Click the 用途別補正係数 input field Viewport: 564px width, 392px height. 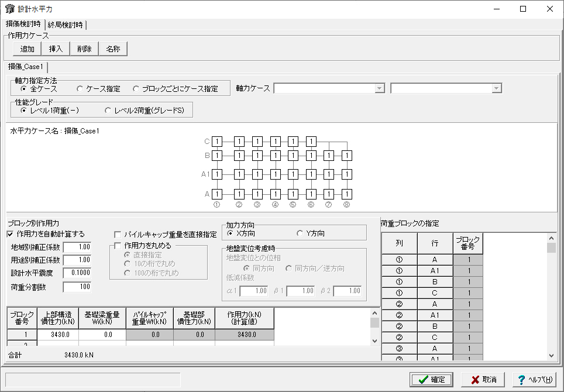click(77, 260)
